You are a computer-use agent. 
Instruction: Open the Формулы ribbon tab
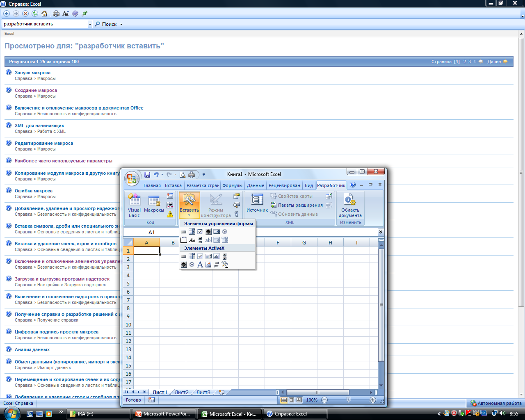(232, 185)
